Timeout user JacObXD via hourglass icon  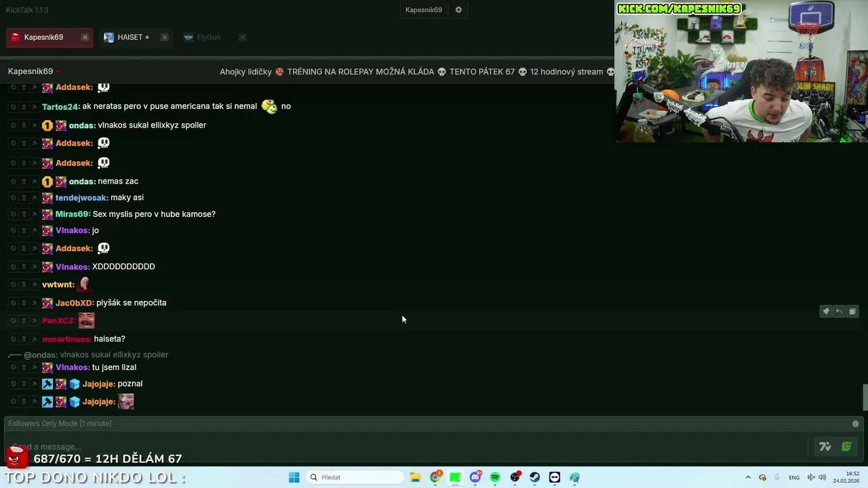coord(24,303)
